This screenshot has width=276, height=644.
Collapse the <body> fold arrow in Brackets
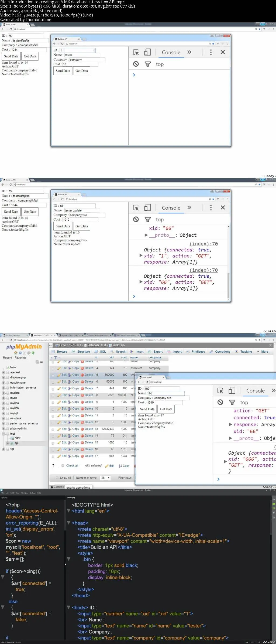click(68, 607)
